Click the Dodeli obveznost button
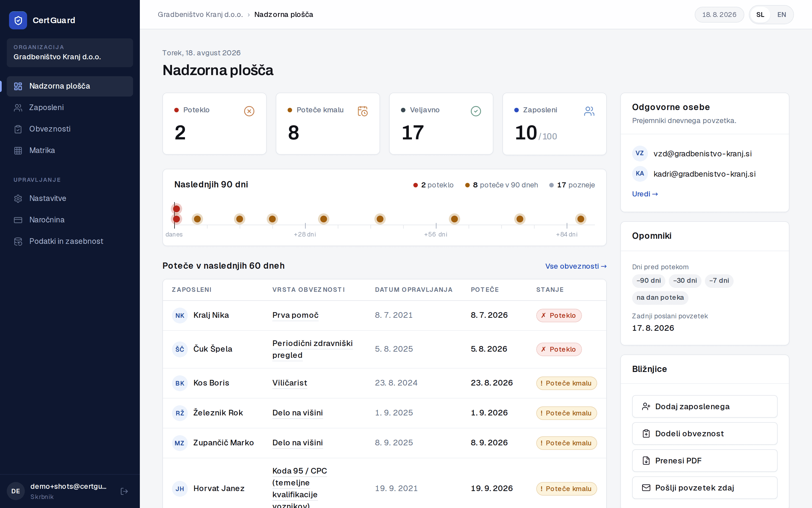 705,434
